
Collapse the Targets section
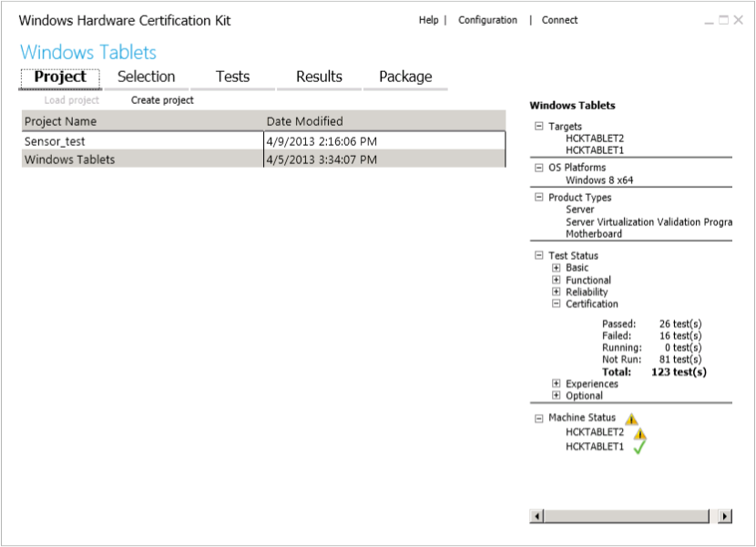538,126
